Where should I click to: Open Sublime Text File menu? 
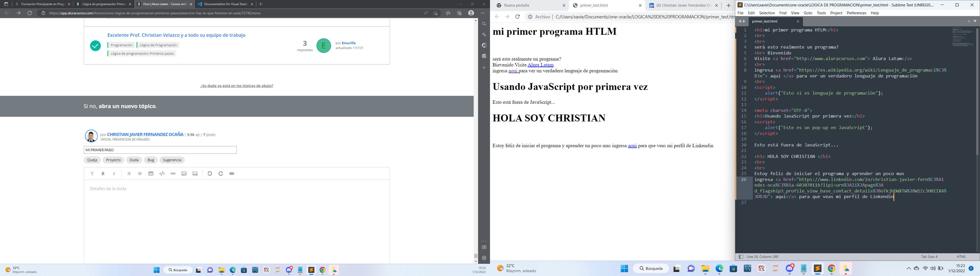[x=740, y=13]
